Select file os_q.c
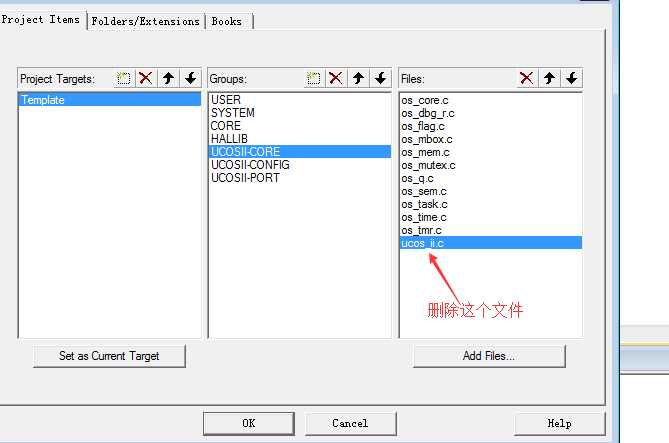Screen dimensions: 669x443 491,178
